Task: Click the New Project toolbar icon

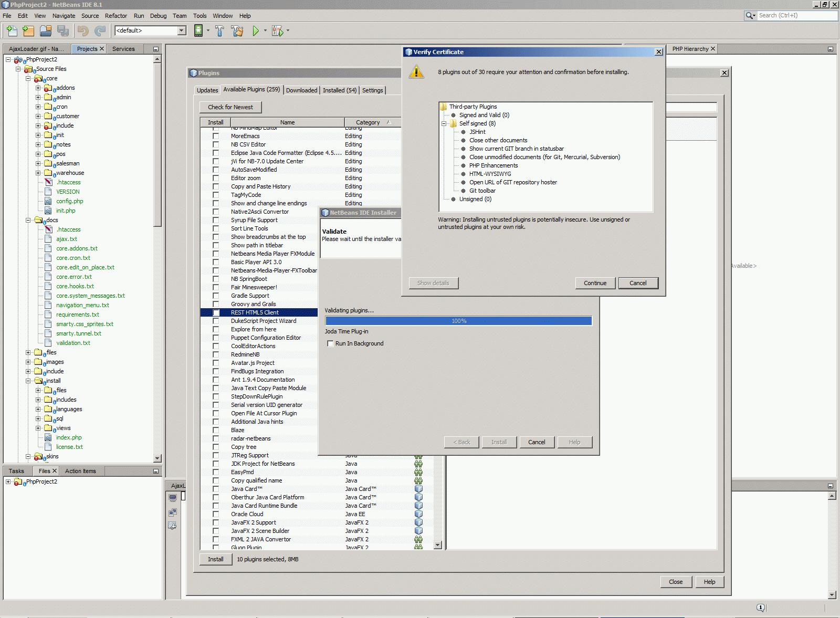Action: 28,31
